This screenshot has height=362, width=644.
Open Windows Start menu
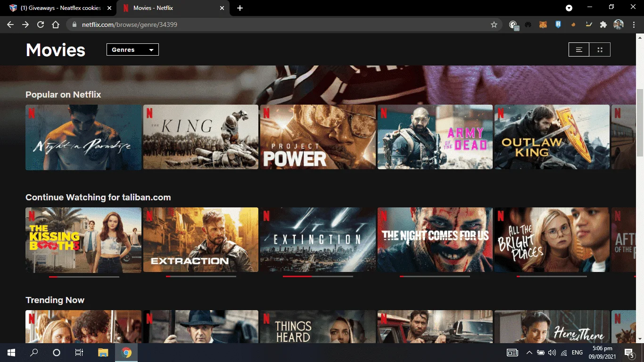tap(11, 353)
